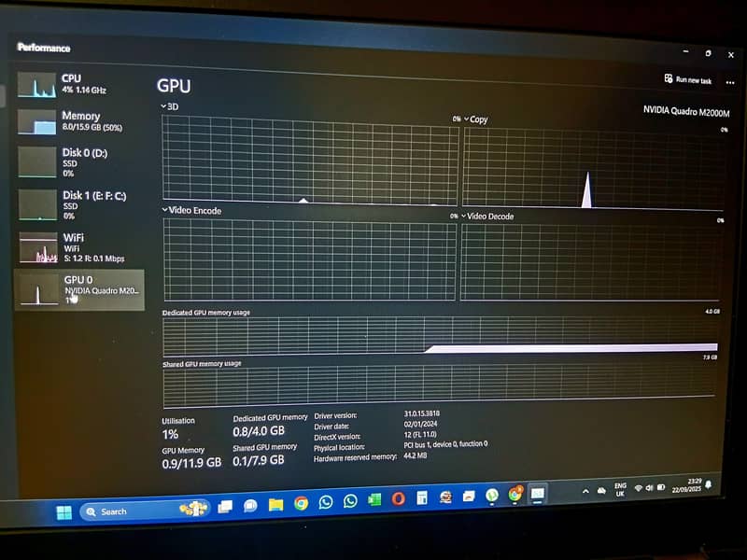
Task: Open the 3D engine dropdown
Action: (x=170, y=106)
